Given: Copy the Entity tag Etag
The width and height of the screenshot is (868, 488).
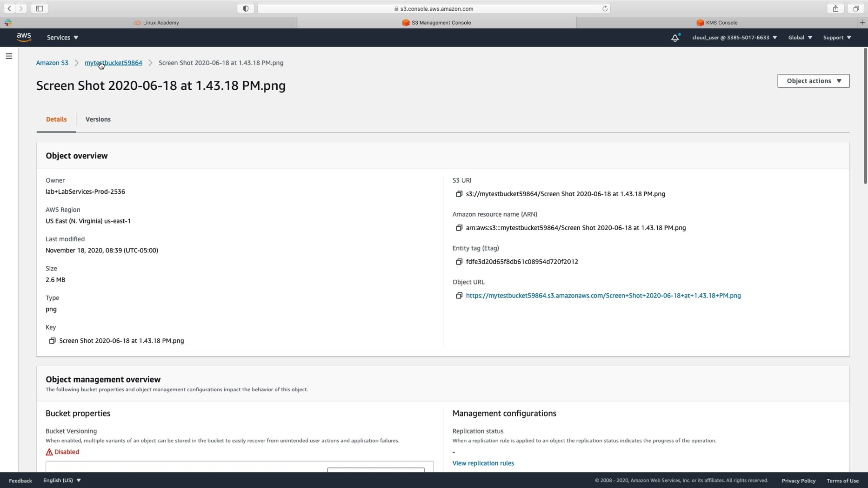Looking at the screenshot, I should [459, 262].
